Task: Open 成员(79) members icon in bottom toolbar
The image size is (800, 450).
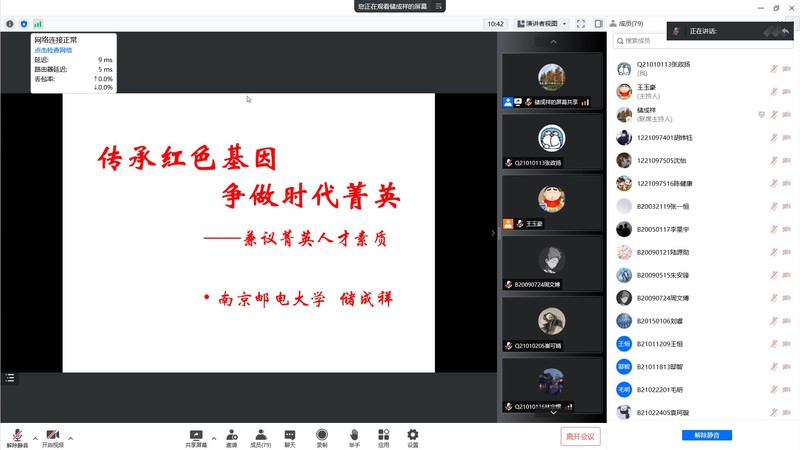Action: pyautogui.click(x=261, y=437)
